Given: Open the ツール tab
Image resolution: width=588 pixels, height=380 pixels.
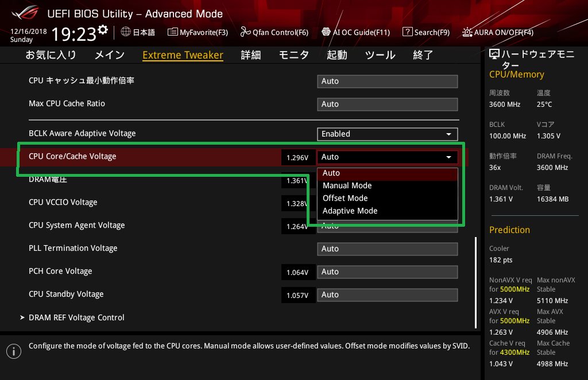Looking at the screenshot, I should (x=380, y=55).
